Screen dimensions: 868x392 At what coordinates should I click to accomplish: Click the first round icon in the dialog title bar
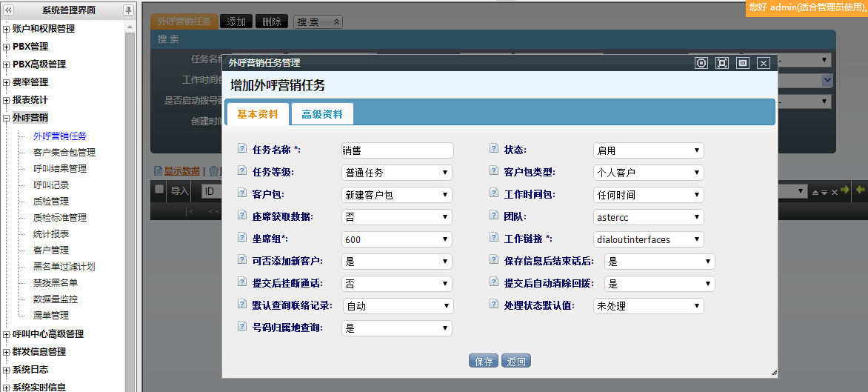click(x=701, y=63)
